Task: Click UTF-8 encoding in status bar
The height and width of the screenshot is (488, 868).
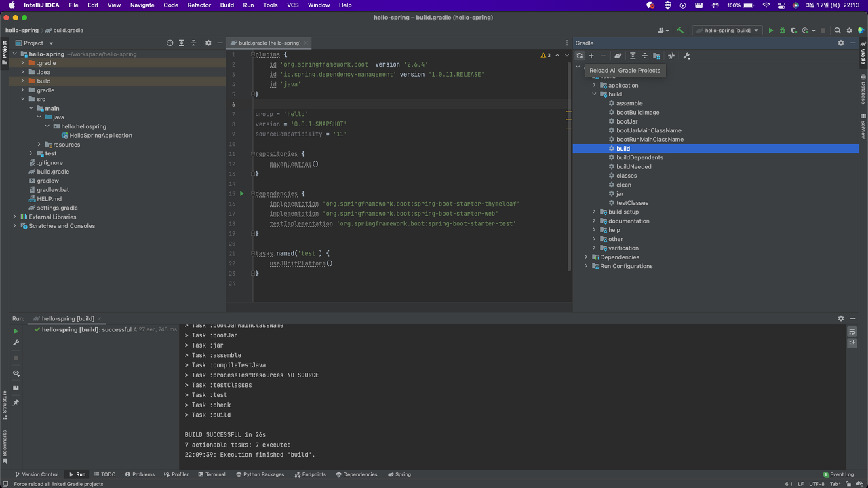Action: coord(816,484)
